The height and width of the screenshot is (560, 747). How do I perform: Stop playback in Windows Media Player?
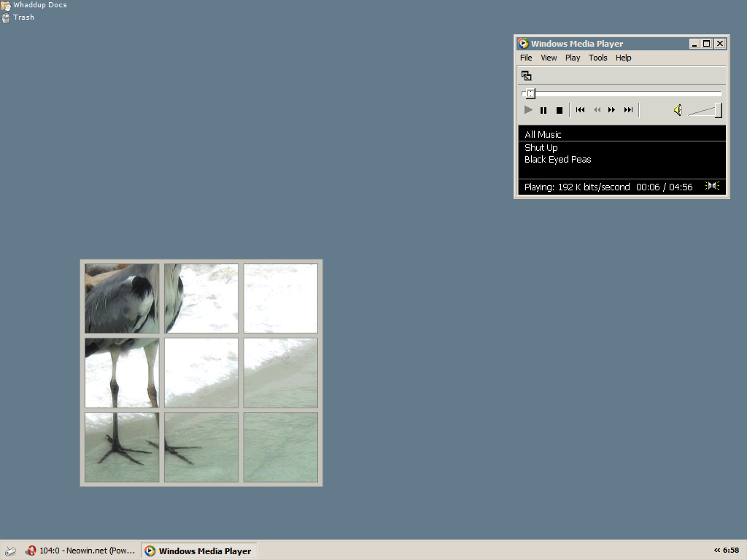[560, 110]
